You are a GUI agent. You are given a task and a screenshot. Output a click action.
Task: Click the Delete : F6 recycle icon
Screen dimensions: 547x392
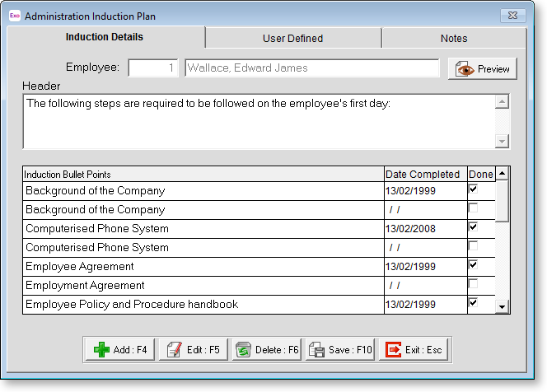click(x=242, y=350)
